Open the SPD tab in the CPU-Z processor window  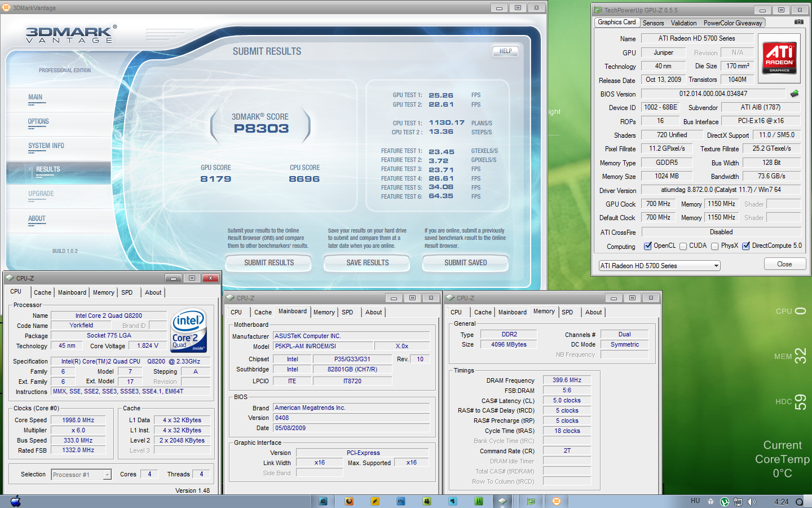[127, 292]
